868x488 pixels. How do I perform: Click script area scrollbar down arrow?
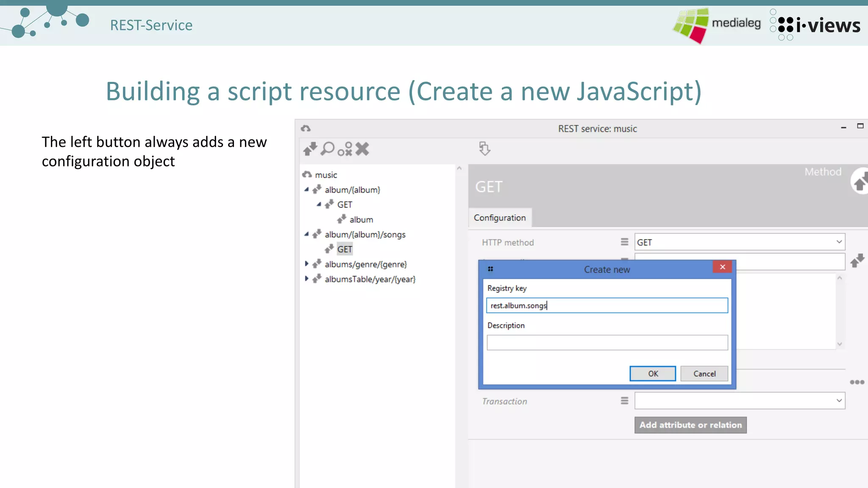click(839, 344)
